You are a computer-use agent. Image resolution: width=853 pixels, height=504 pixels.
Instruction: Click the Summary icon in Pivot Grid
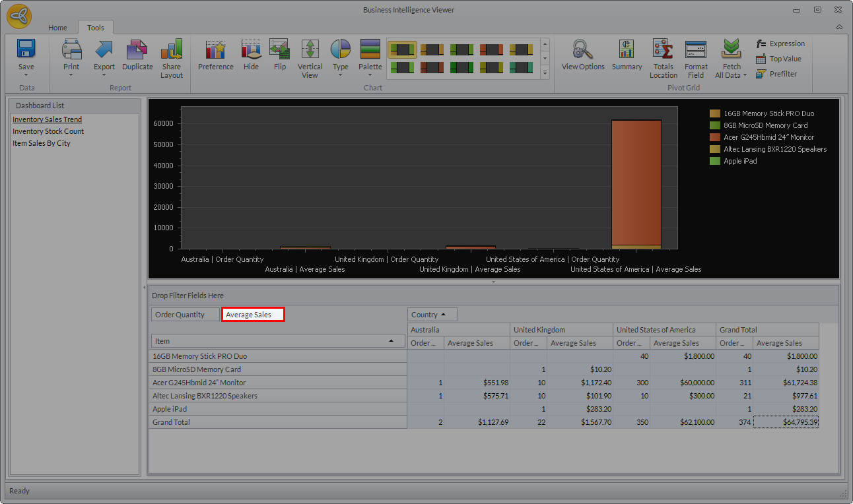click(x=627, y=50)
